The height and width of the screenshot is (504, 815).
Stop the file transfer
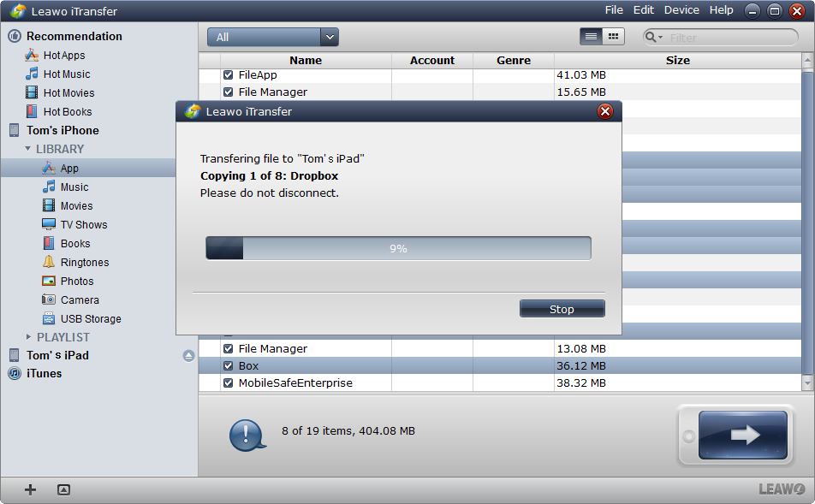[x=562, y=309]
